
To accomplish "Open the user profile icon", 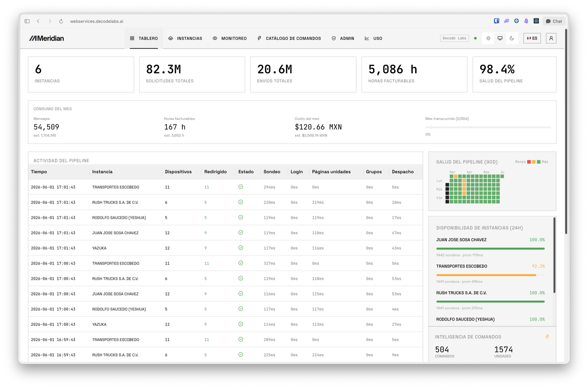I will point(551,38).
